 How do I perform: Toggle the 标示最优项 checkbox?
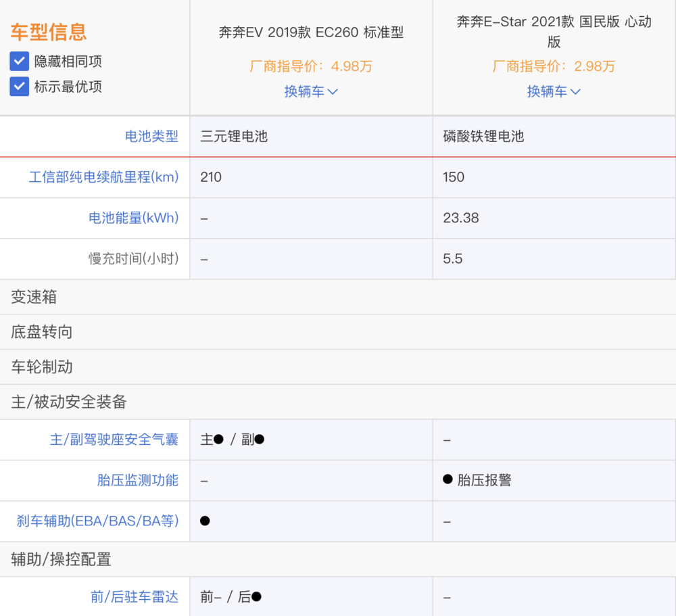point(20,87)
